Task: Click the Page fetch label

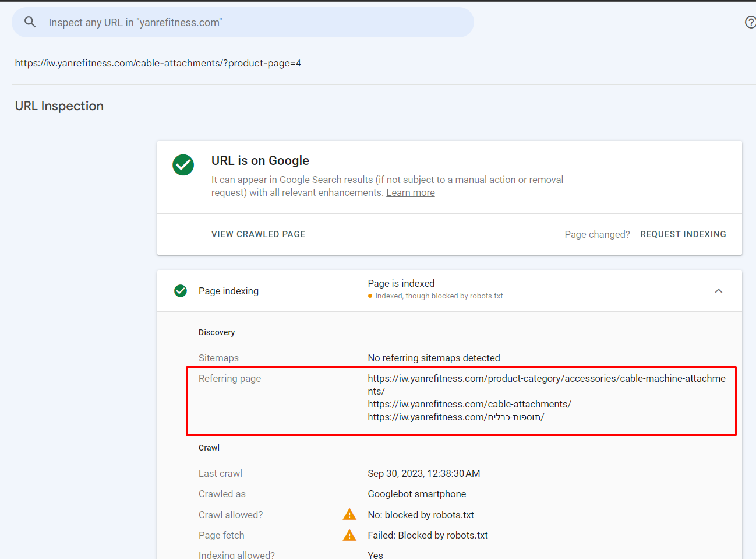Action: point(221,535)
